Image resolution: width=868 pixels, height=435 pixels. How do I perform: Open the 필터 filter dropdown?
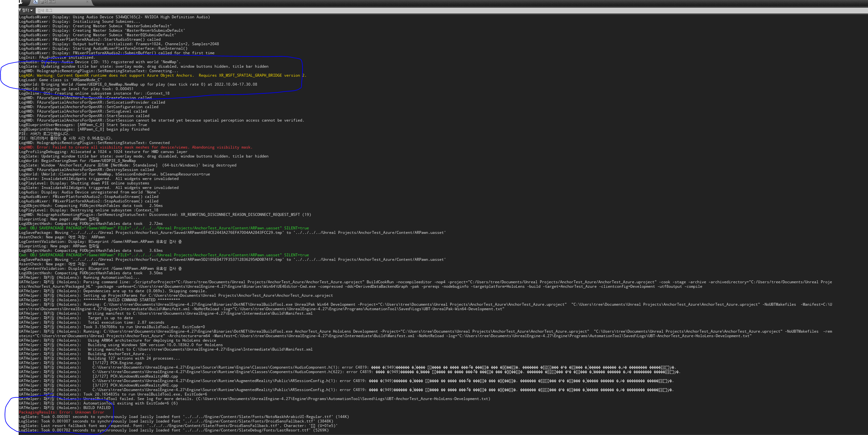click(x=26, y=11)
